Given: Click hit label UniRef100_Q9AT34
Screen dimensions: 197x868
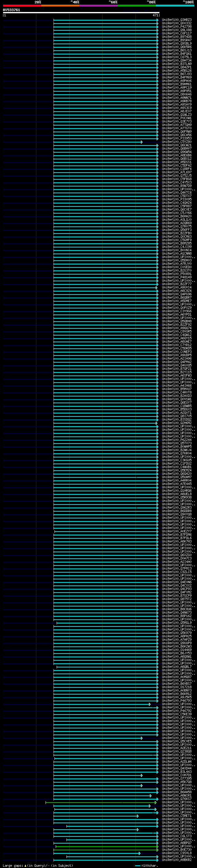Looking at the screenshot, I should tap(176, 61).
